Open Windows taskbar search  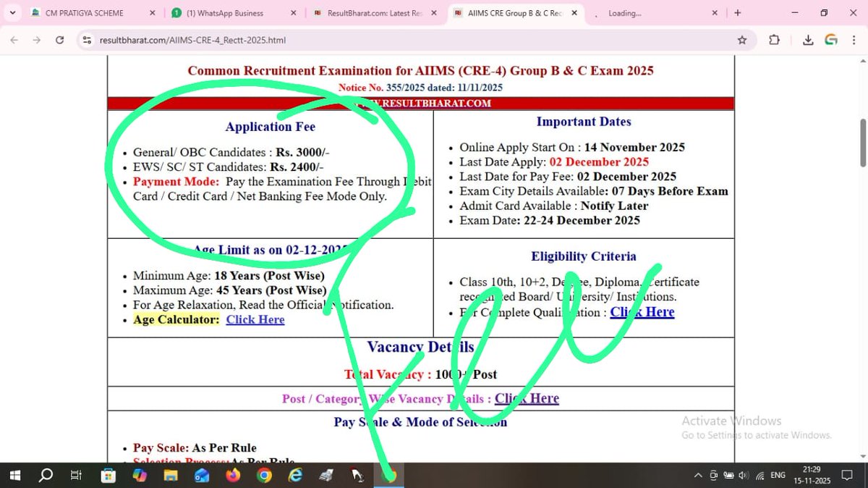coord(46,475)
